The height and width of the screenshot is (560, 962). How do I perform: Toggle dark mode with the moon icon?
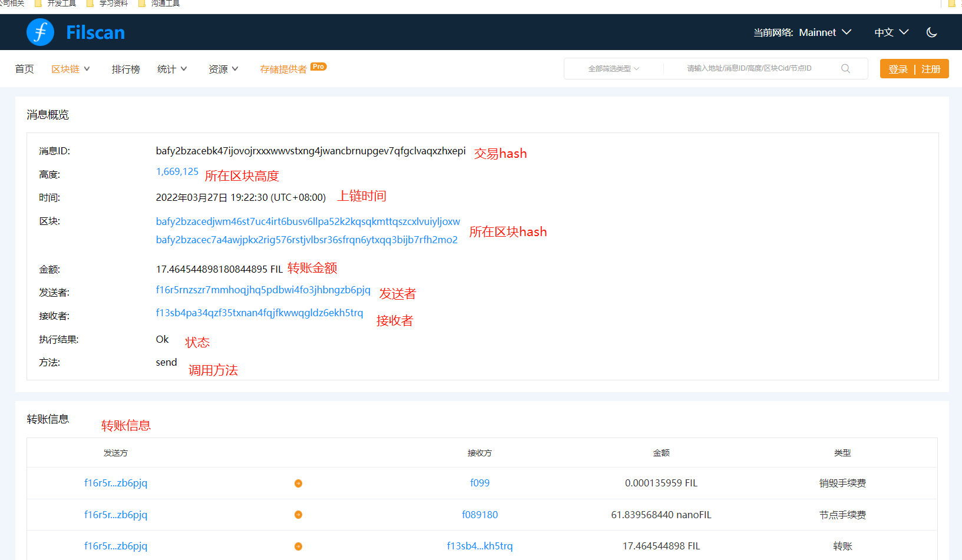(931, 32)
